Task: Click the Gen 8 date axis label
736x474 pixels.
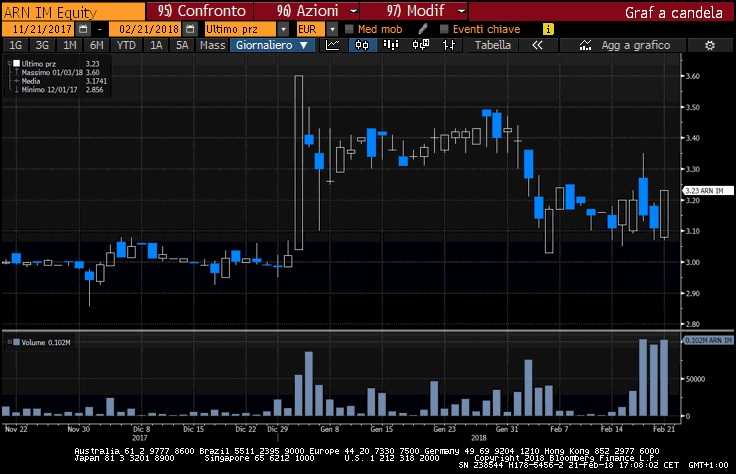Action: tap(330, 429)
